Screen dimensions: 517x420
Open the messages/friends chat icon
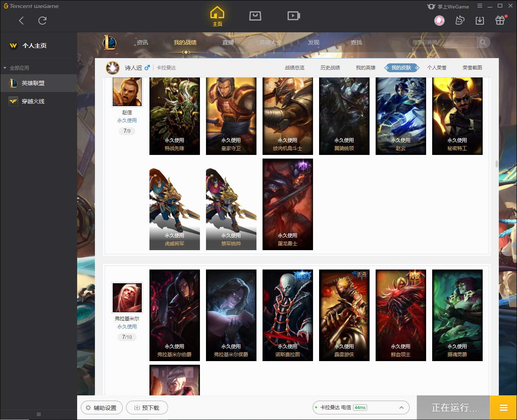click(460, 20)
